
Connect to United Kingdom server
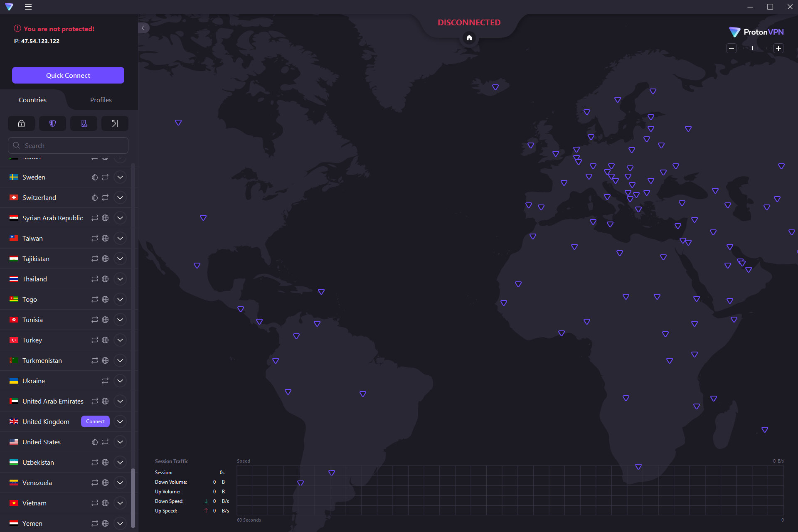coord(95,421)
